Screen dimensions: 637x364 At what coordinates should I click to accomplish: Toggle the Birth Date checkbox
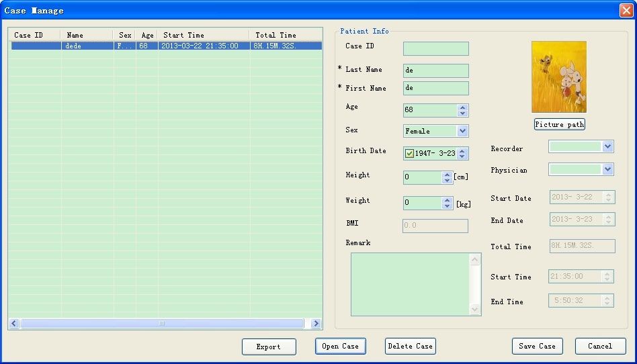pos(409,154)
